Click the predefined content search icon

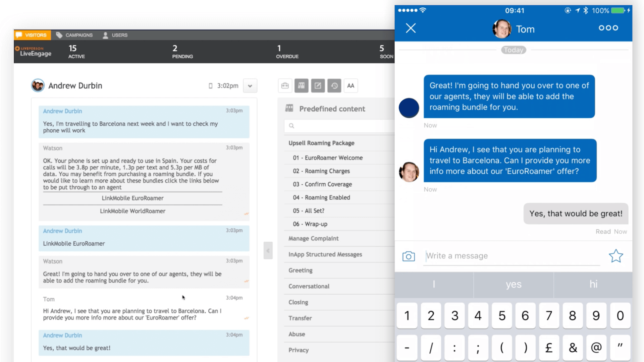coord(291,126)
